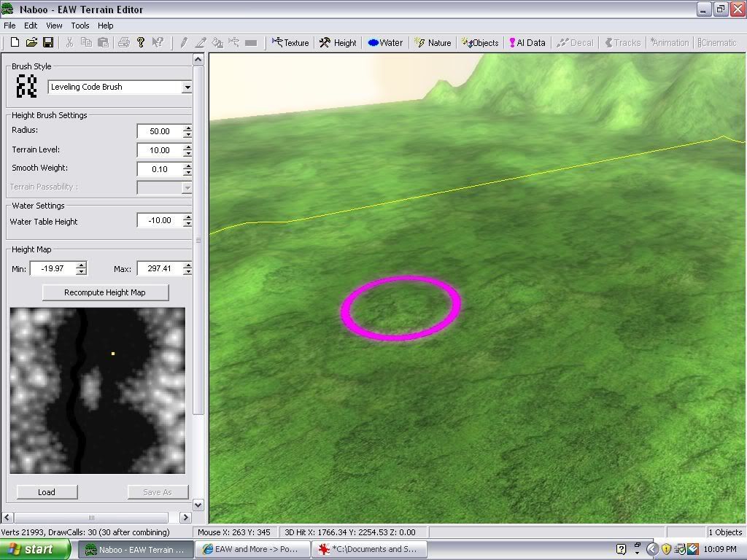This screenshot has width=747, height=560.
Task: Click the Recompute Height Map button
Action: coord(105,292)
